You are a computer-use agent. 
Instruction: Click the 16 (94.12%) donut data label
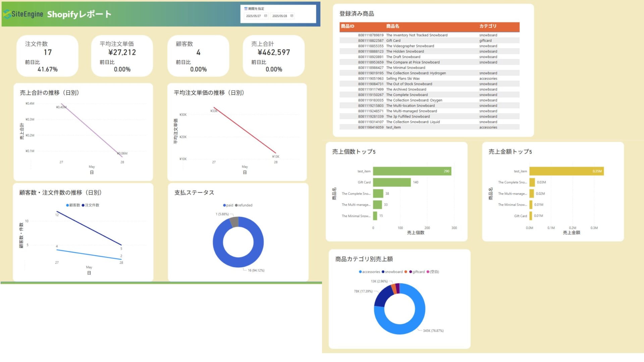coord(256,270)
